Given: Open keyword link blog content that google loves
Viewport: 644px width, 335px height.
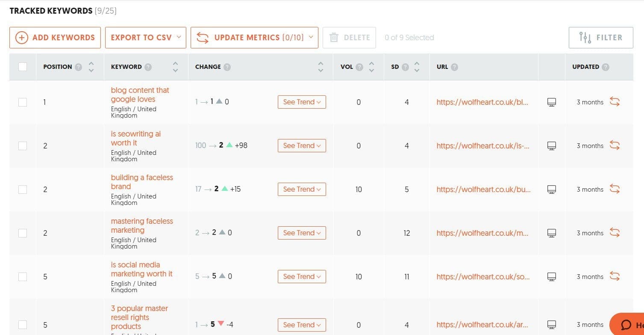Looking at the screenshot, I should tap(140, 95).
